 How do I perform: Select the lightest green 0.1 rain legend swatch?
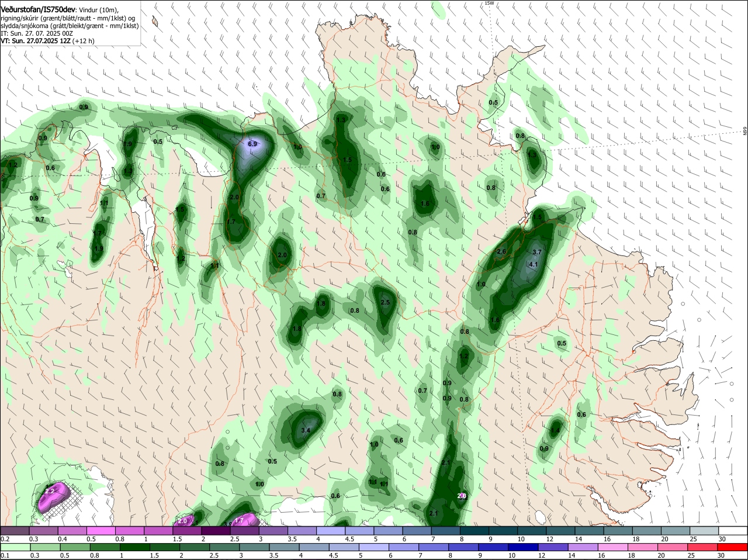point(15,547)
